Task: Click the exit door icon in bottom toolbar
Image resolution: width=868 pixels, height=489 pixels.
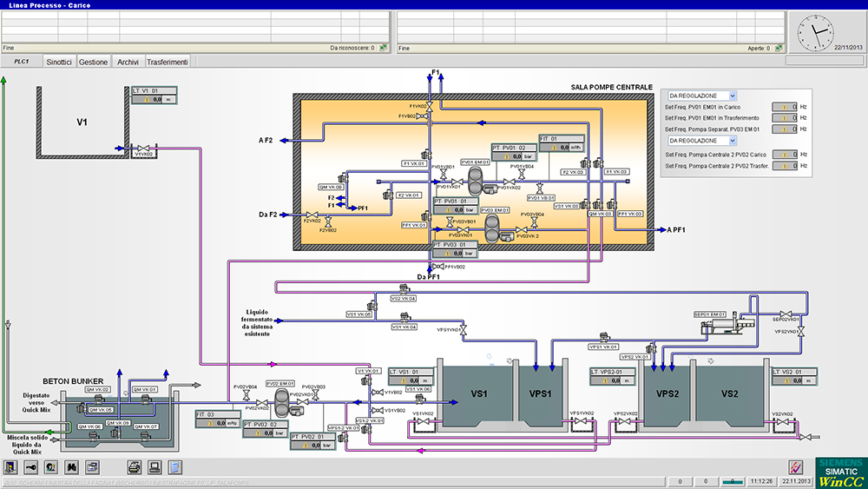Action: click(x=10, y=467)
